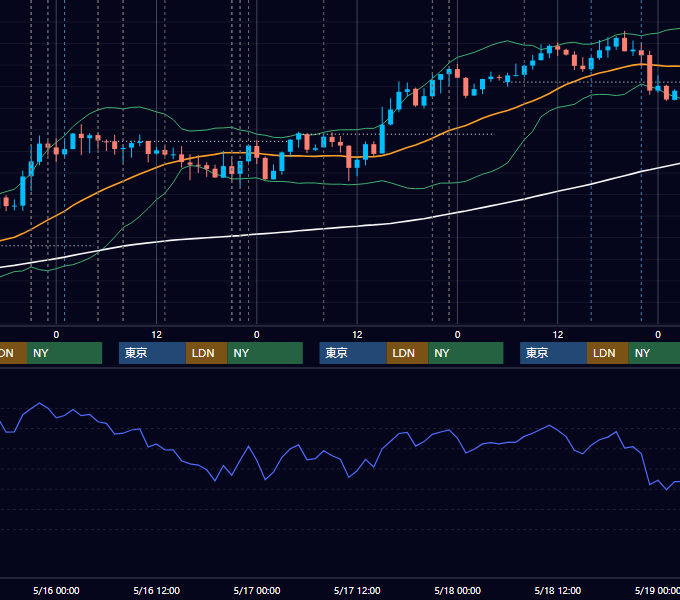Viewport: 680px width, 600px height.
Task: Click hour label 12 above 5/16 12:00
Action: point(157,335)
